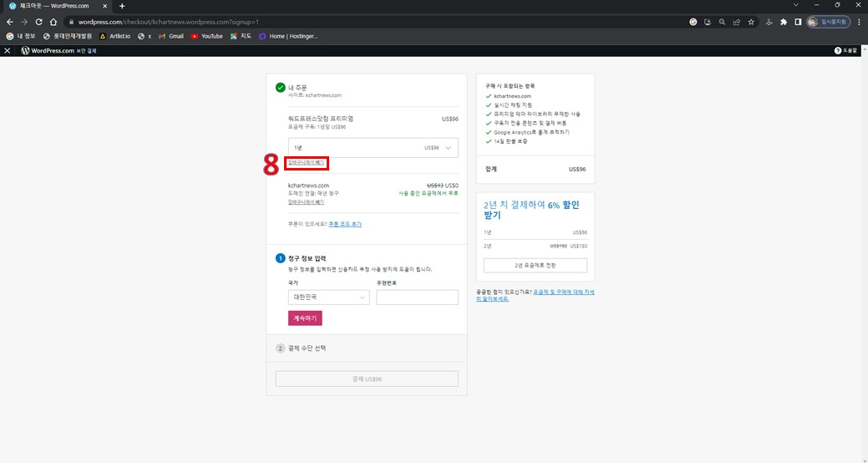This screenshot has height=463, width=868.
Task: Click the install app icon in address bar
Action: 708,23
